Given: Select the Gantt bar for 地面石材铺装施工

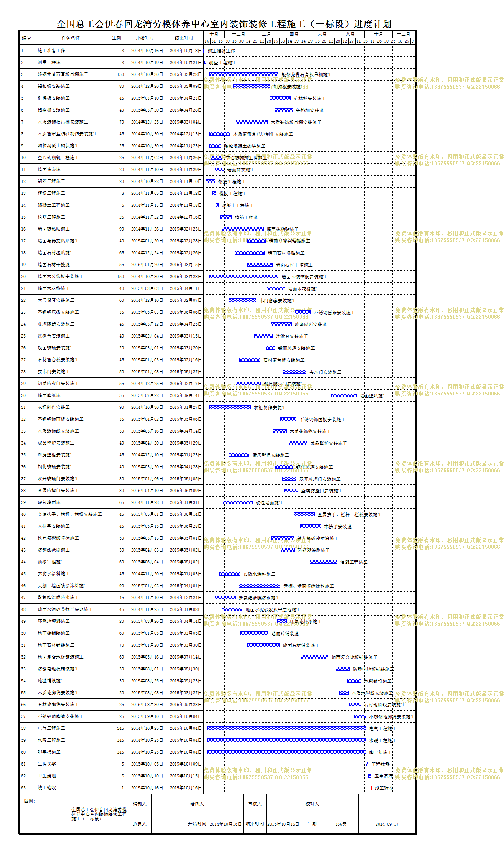Looking at the screenshot, I should 264,645.
